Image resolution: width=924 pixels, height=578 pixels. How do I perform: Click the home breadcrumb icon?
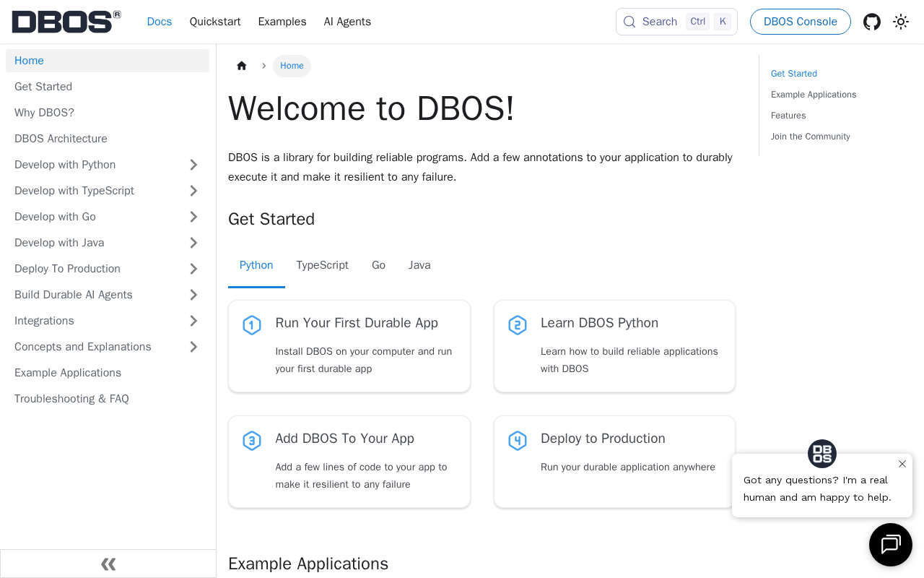[x=242, y=66]
